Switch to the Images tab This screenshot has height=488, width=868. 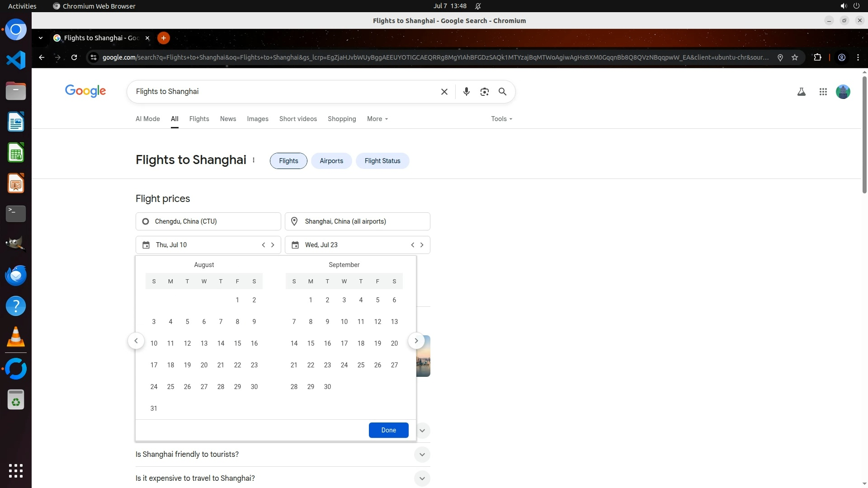[x=257, y=119]
